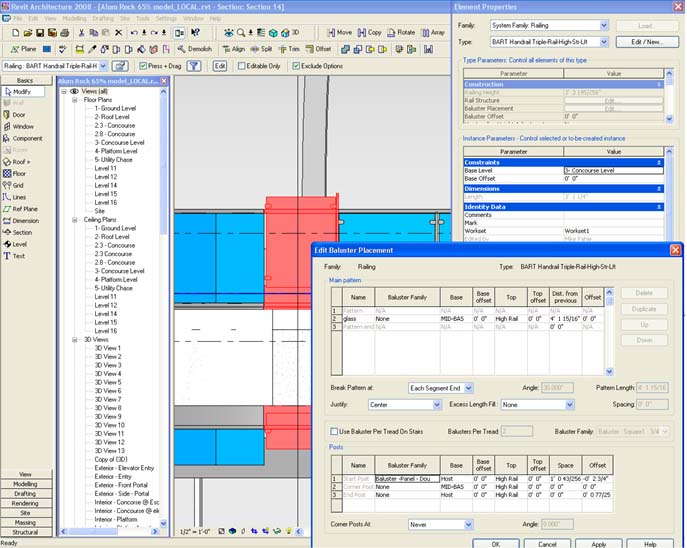Toggle the Press + Drag checkbox
687x548 pixels.
click(141, 66)
